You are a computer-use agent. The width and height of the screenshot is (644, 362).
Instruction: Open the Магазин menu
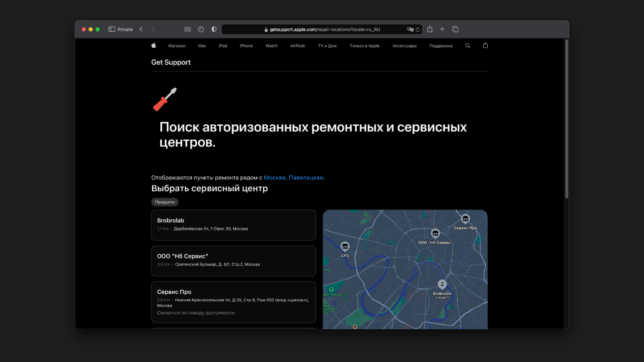[177, 46]
